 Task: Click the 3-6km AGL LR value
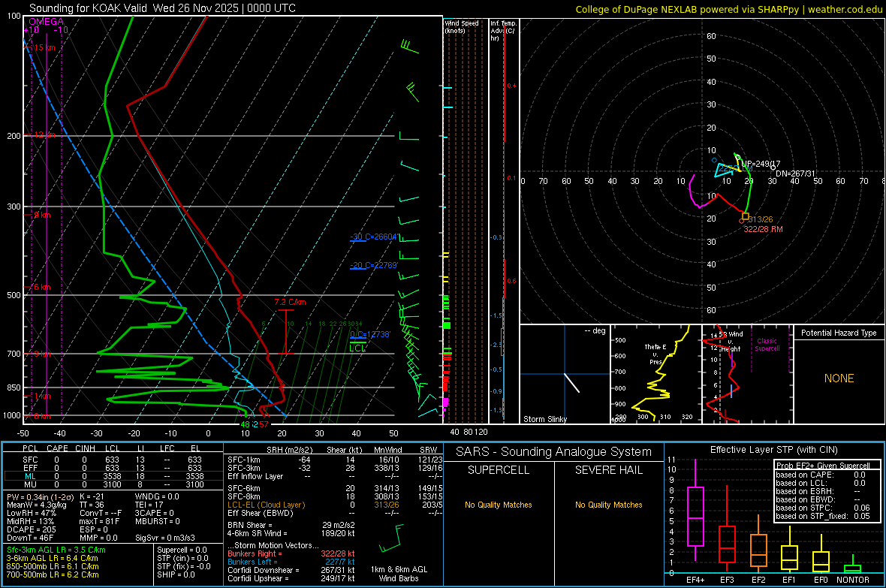pyautogui.click(x=52, y=558)
